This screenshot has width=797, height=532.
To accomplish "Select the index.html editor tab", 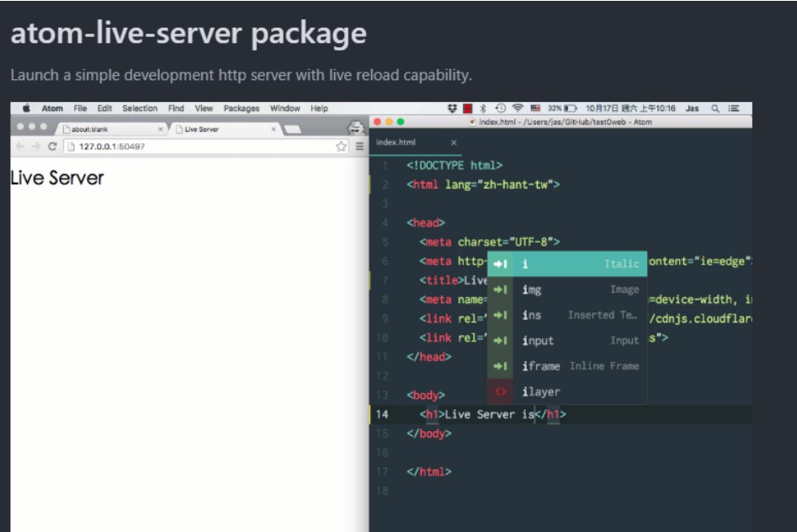I will [415, 142].
